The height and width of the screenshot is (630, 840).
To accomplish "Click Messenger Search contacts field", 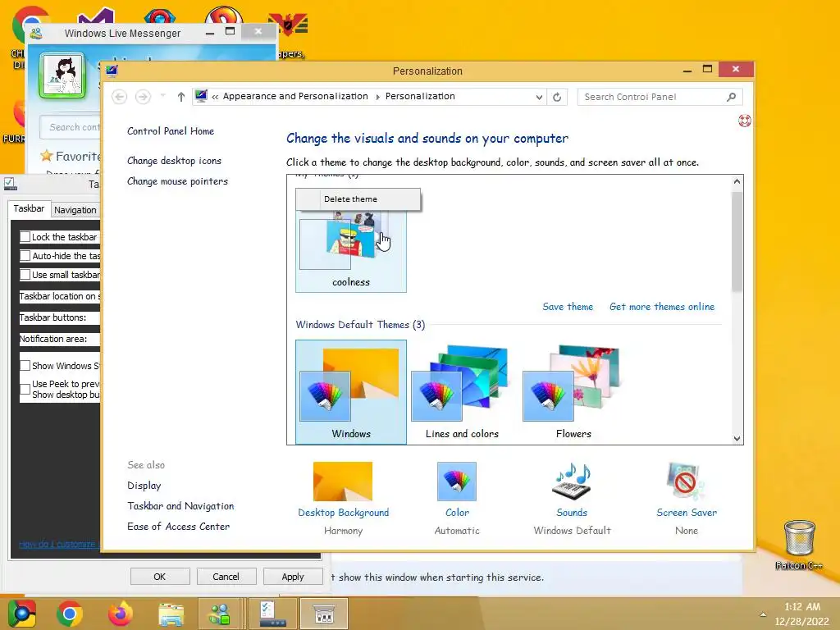I will pyautogui.click(x=71, y=127).
